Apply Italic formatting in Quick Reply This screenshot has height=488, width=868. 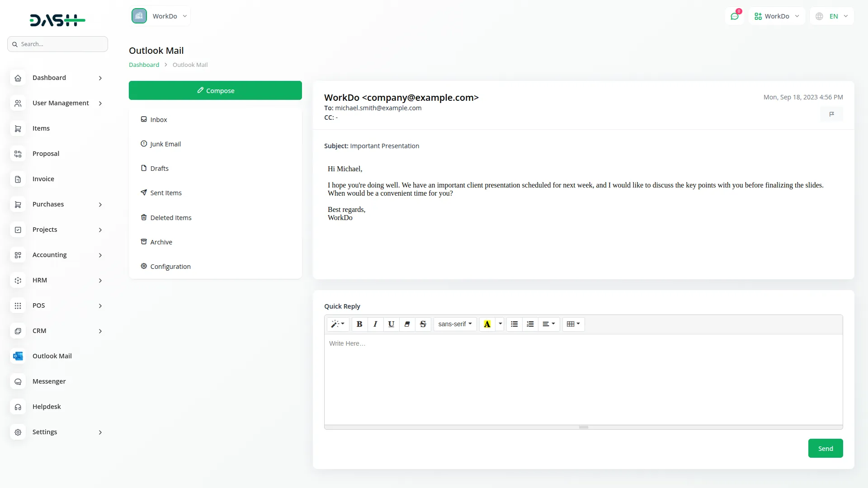pyautogui.click(x=375, y=324)
